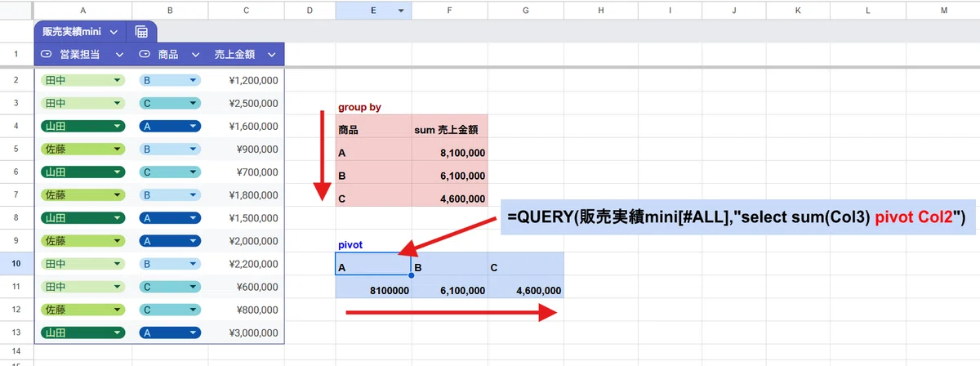
Task: Open the product C dropdown chip in row 12
Action: tap(170, 310)
